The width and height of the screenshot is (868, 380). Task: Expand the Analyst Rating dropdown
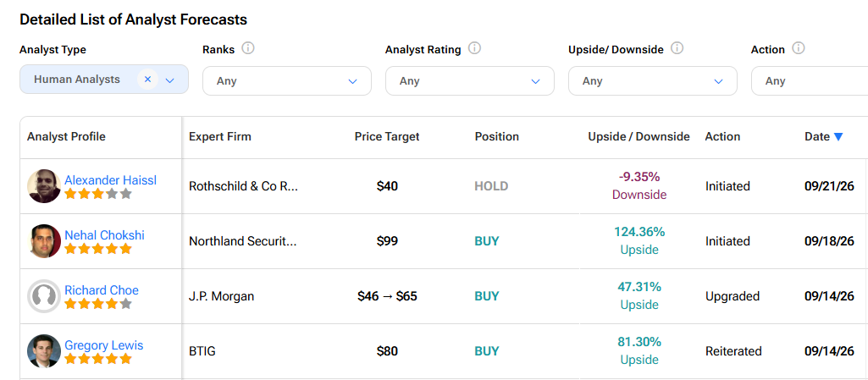469,80
